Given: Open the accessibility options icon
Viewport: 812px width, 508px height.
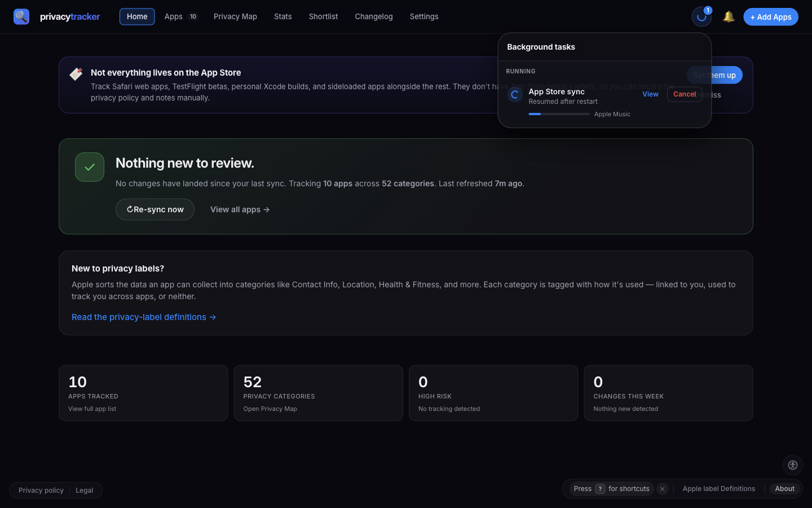Looking at the screenshot, I should point(793,465).
